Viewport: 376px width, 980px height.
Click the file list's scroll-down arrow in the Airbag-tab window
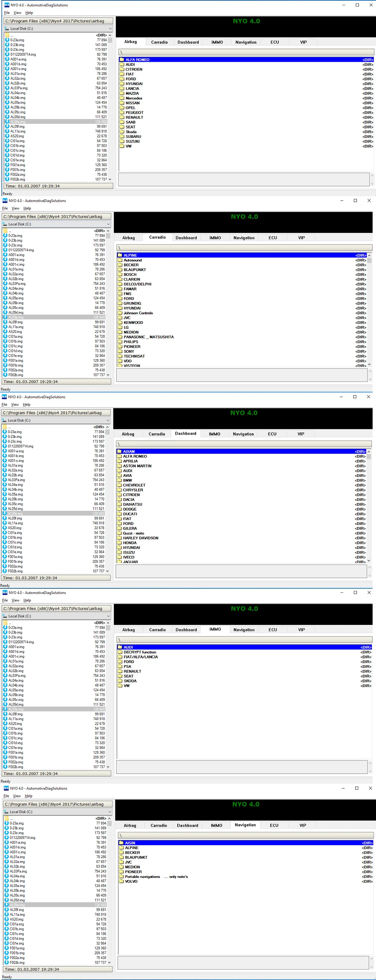(110, 179)
